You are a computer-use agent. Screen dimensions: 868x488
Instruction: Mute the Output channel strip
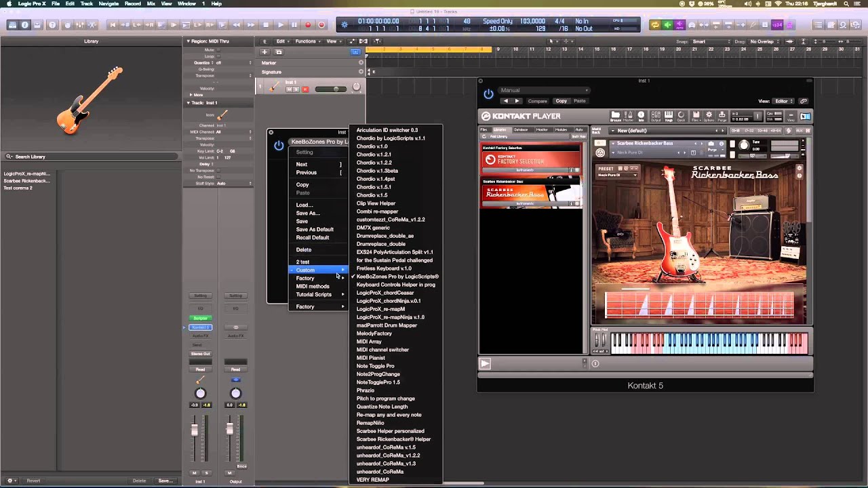pyautogui.click(x=229, y=472)
